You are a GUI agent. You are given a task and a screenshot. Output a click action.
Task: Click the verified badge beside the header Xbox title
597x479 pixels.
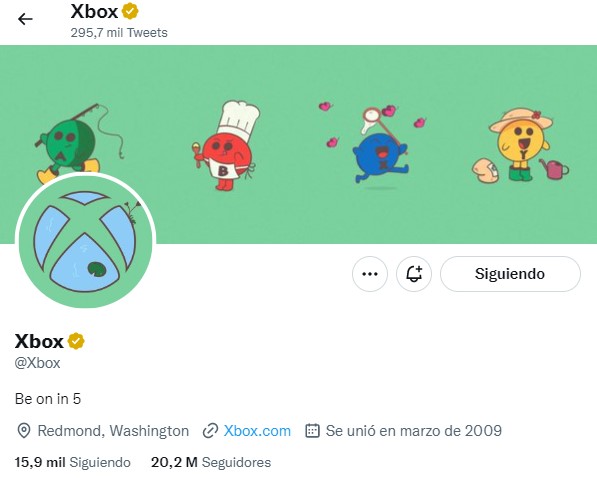pyautogui.click(x=130, y=11)
